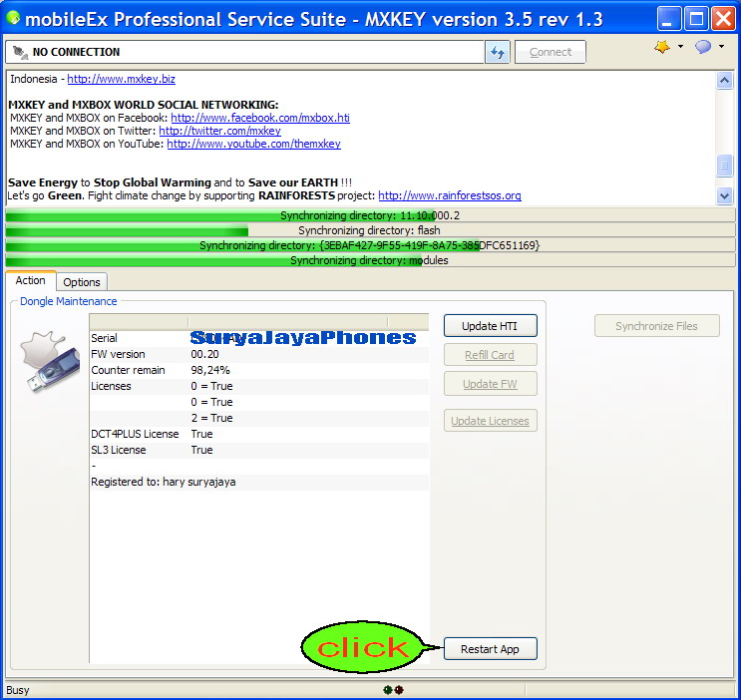Select the SL3 License row
Image resolution: width=741 pixels, height=700 pixels.
(x=259, y=450)
